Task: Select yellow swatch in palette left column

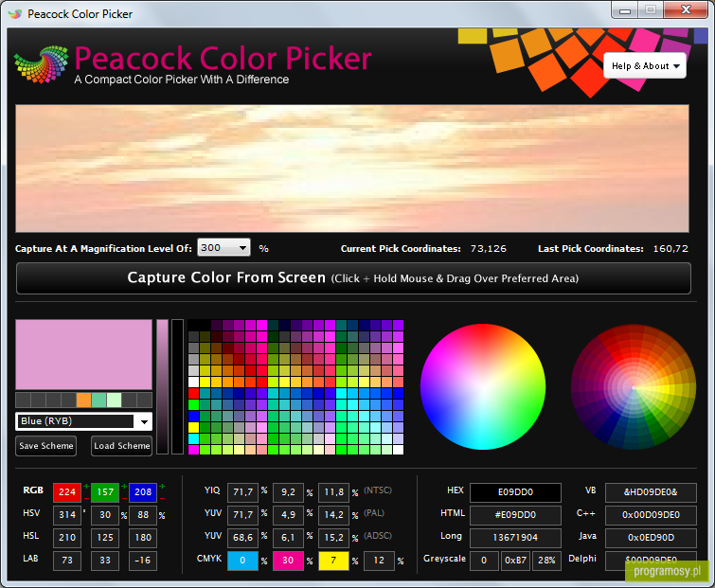Action: pyautogui.click(x=193, y=427)
